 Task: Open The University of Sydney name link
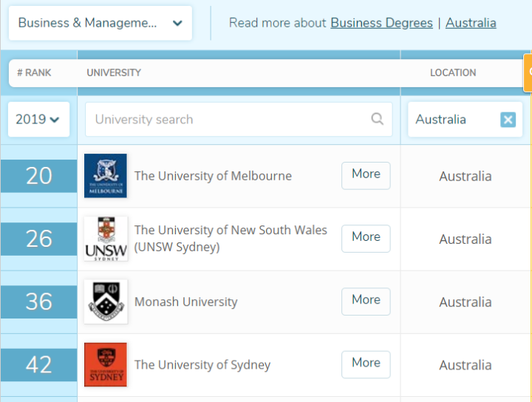202,365
